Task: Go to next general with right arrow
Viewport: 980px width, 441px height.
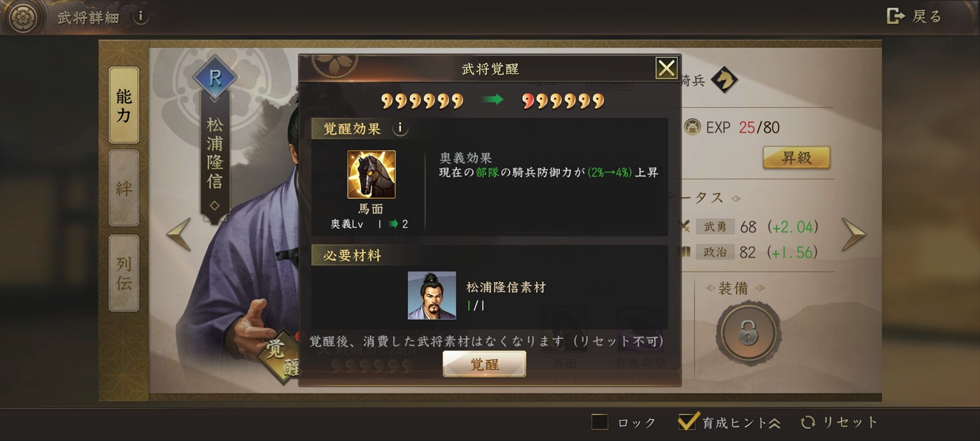Action: point(853,235)
